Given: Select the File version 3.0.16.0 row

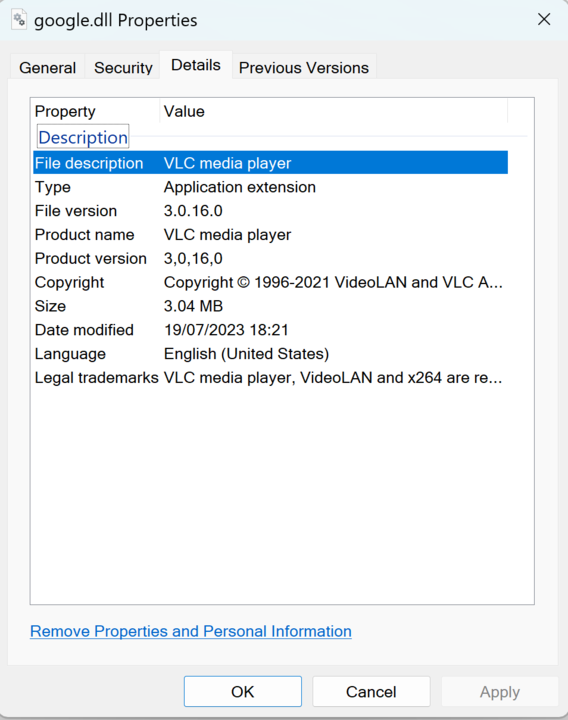Looking at the screenshot, I should click(x=270, y=211).
